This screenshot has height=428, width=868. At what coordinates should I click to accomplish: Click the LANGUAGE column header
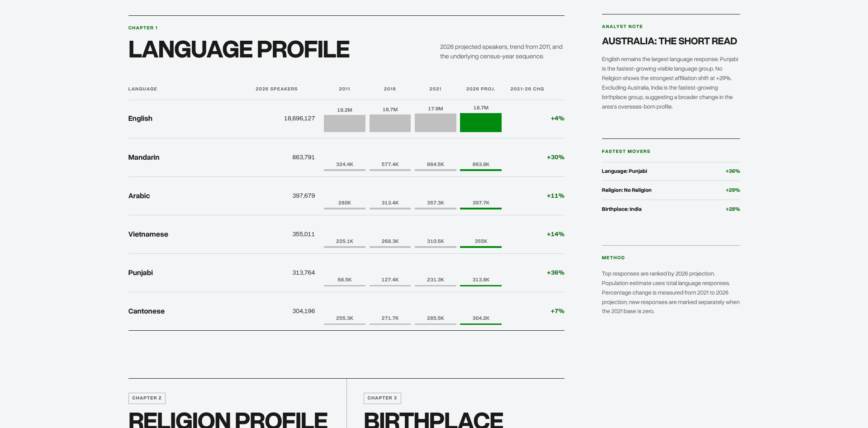(x=142, y=89)
